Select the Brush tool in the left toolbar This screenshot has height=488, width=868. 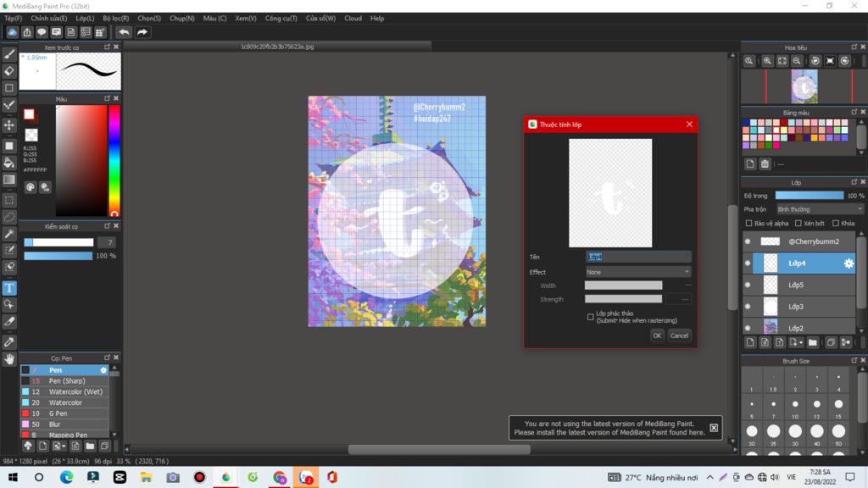point(9,54)
